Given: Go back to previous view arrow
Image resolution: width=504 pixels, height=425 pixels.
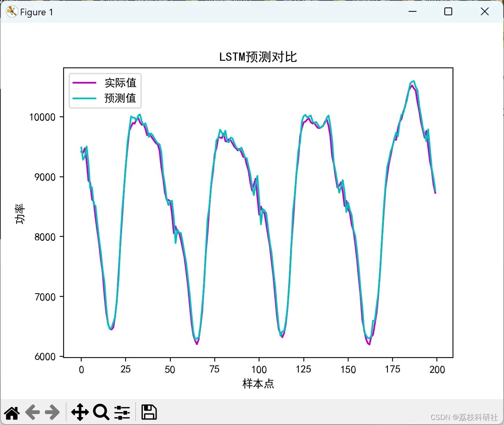Looking at the screenshot, I should point(33,412).
